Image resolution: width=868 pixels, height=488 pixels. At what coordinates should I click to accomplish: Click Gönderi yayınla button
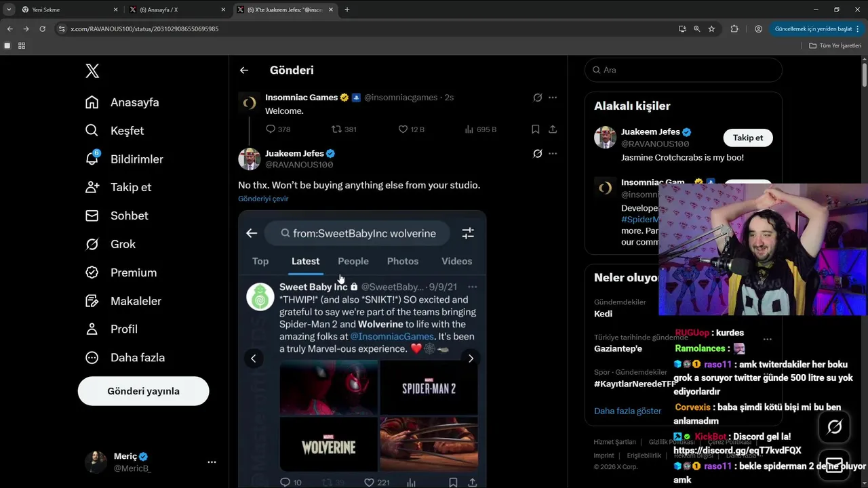tap(143, 391)
